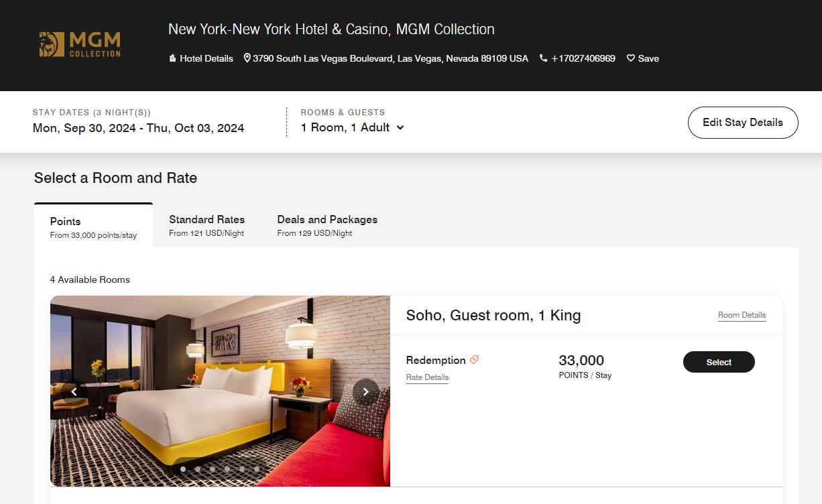822x504 pixels.
Task: Click the Hotel Details building icon
Action: pos(172,59)
